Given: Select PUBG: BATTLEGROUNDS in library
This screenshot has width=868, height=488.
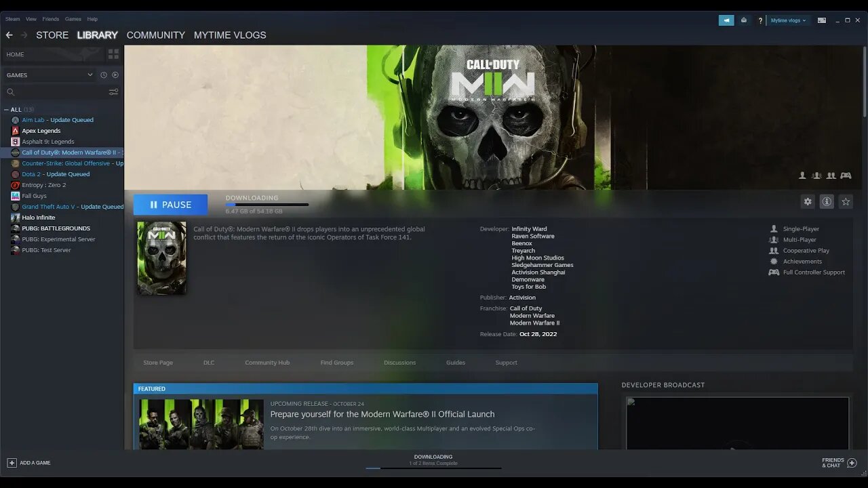Looking at the screenshot, I should [56, 228].
